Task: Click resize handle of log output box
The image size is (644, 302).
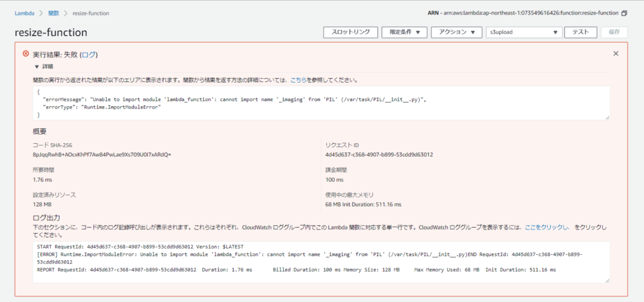Action: 607,280
